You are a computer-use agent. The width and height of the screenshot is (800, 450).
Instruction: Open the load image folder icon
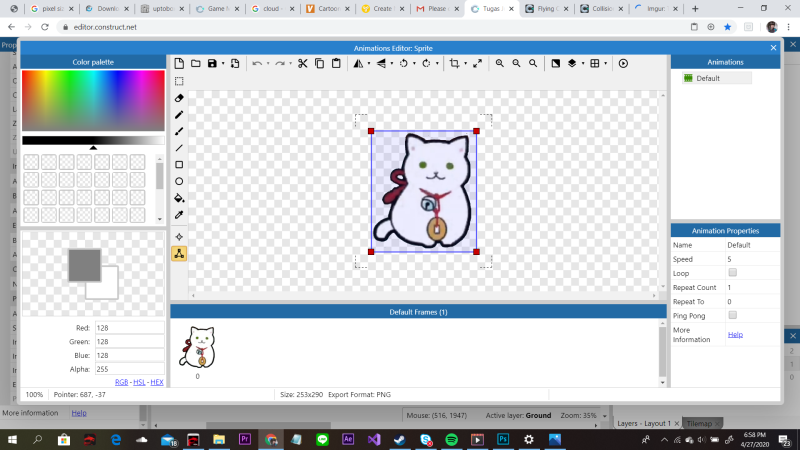pyautogui.click(x=196, y=63)
